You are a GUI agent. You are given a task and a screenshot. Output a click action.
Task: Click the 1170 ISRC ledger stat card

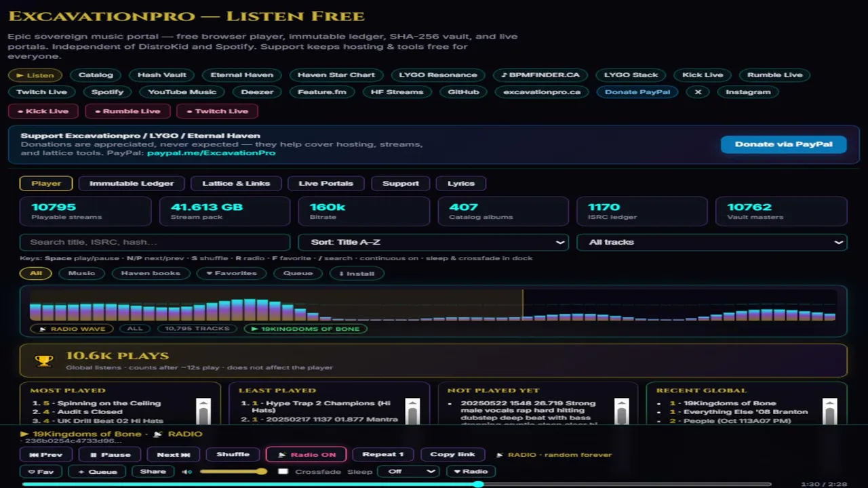click(642, 211)
